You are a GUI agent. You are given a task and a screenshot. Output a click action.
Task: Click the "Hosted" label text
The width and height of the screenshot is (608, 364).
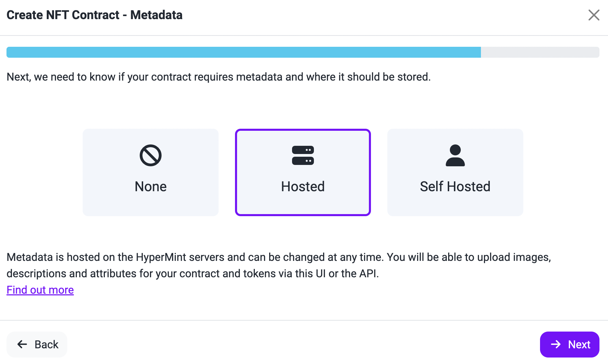point(303,187)
